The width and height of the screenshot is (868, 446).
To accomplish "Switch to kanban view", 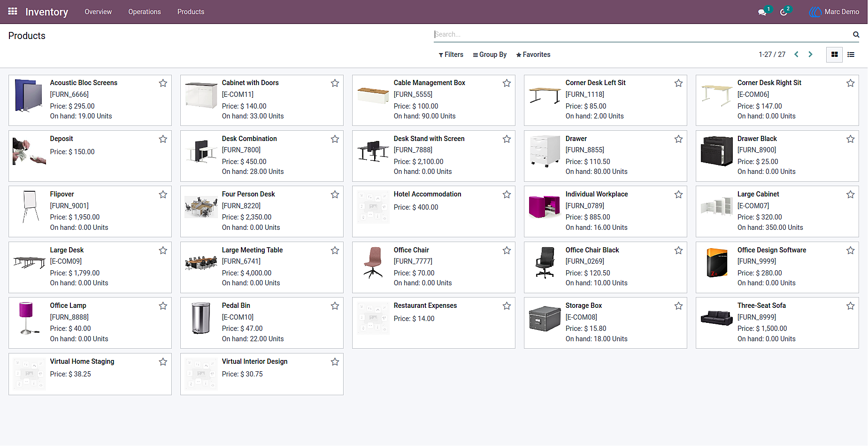I will click(x=834, y=55).
